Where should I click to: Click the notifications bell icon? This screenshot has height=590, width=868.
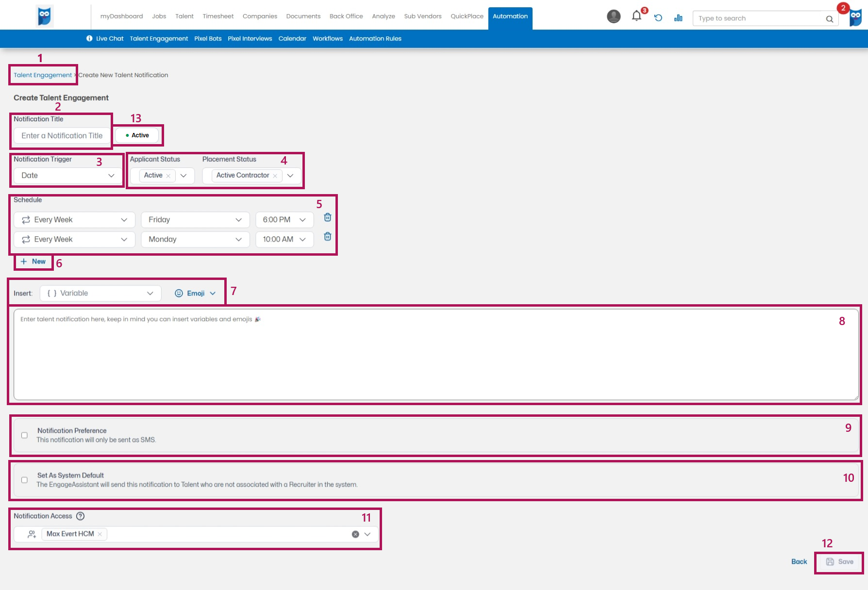pyautogui.click(x=636, y=16)
